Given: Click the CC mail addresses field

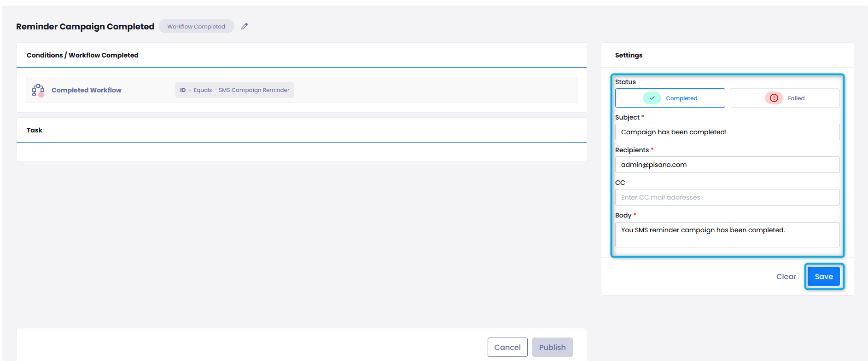Looking at the screenshot, I should (728, 197).
